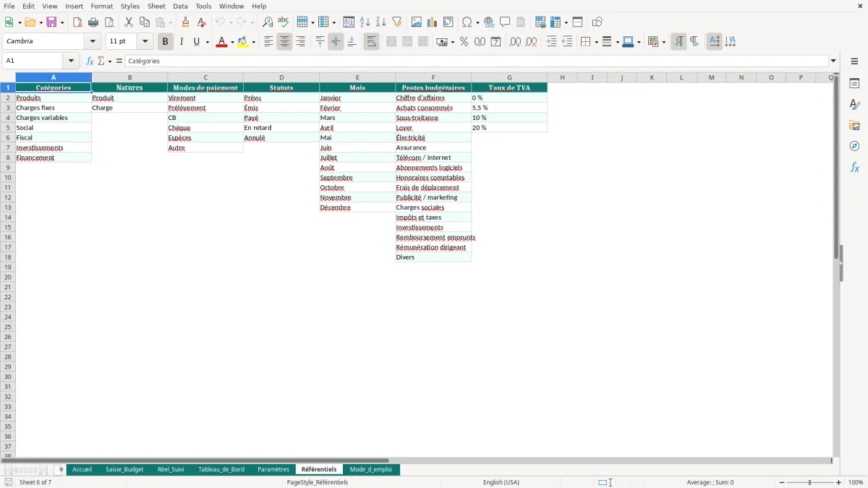The height and width of the screenshot is (488, 868).
Task: Click the Cut scissors icon
Action: point(129,22)
